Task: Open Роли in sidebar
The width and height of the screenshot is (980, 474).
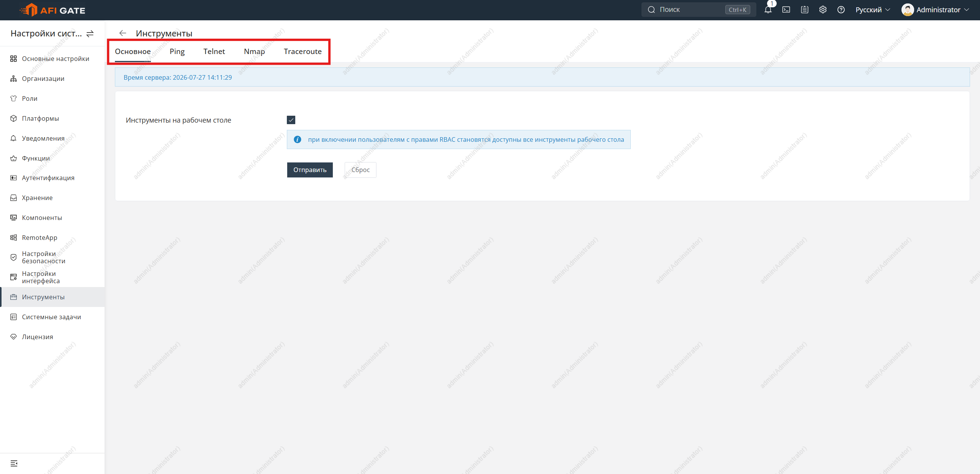Action: tap(52, 98)
